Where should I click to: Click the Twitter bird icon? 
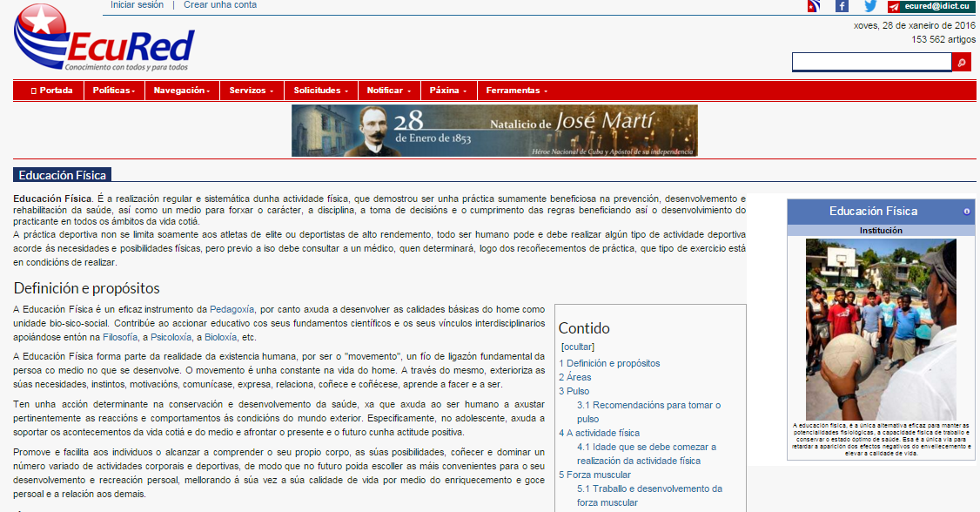tap(869, 6)
